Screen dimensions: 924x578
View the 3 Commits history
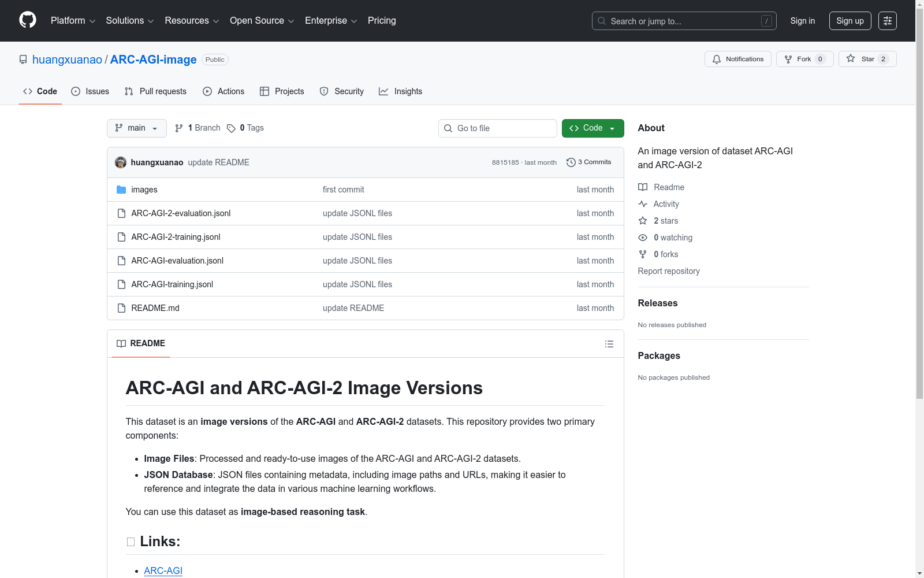point(589,162)
